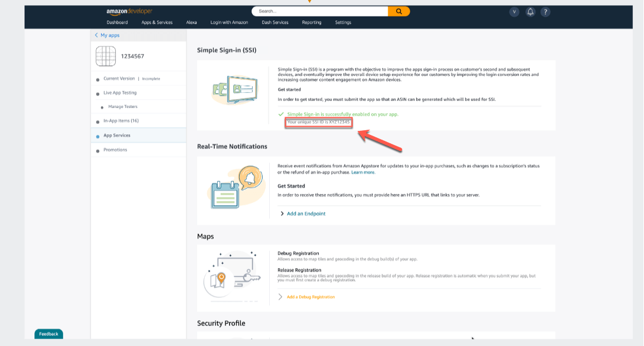
Task: Click the Security Profile heading
Action: 221,323
